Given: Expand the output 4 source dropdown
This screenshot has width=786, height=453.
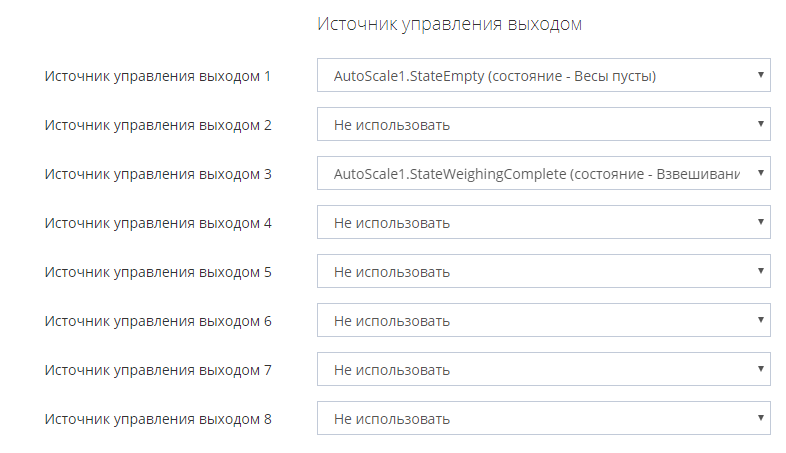Looking at the screenshot, I should tap(543, 222).
